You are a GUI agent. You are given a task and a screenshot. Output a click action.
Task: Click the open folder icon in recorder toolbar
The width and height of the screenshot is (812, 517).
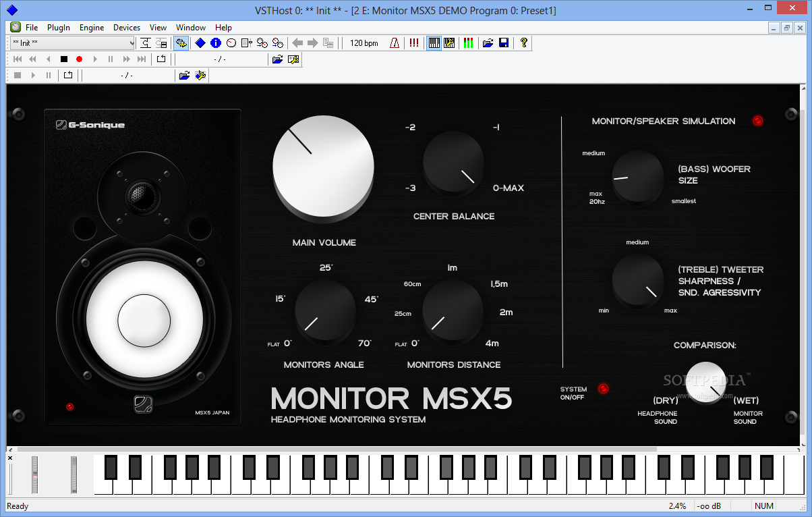(184, 76)
